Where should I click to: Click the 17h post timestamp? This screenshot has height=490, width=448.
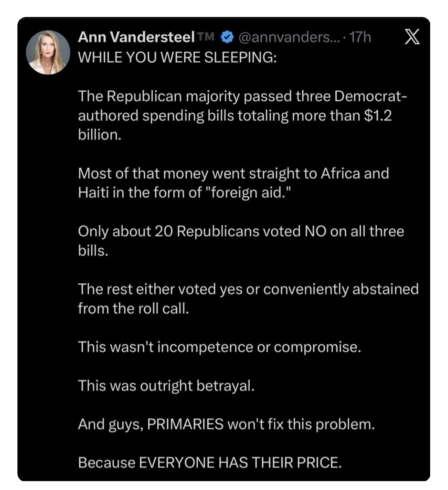(x=360, y=37)
